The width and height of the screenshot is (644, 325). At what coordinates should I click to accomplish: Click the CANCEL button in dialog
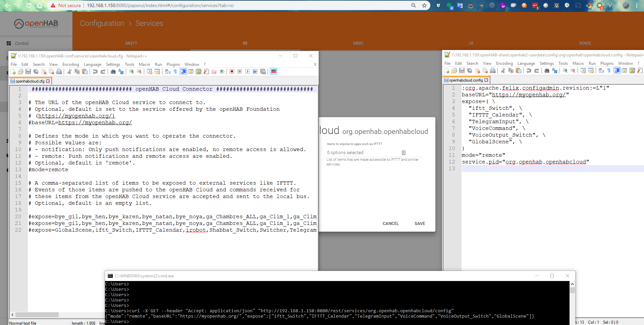pyautogui.click(x=390, y=224)
